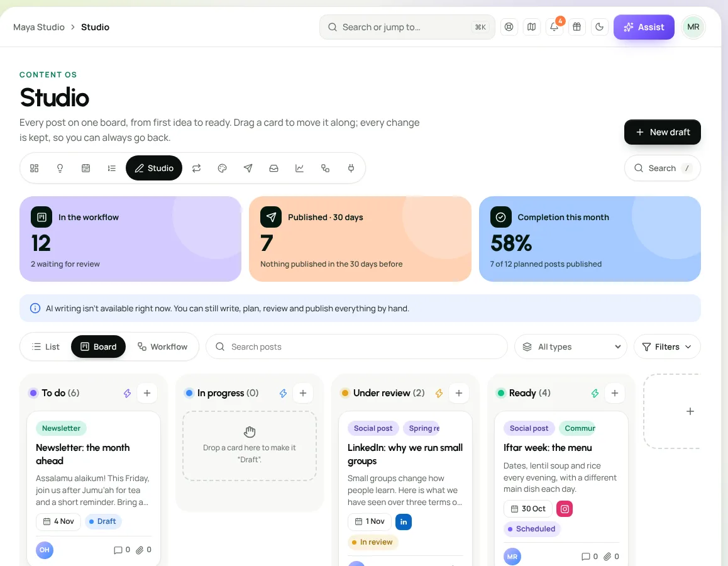Open the Filters dropdown
Screen dimensions: 728x566
point(667,347)
